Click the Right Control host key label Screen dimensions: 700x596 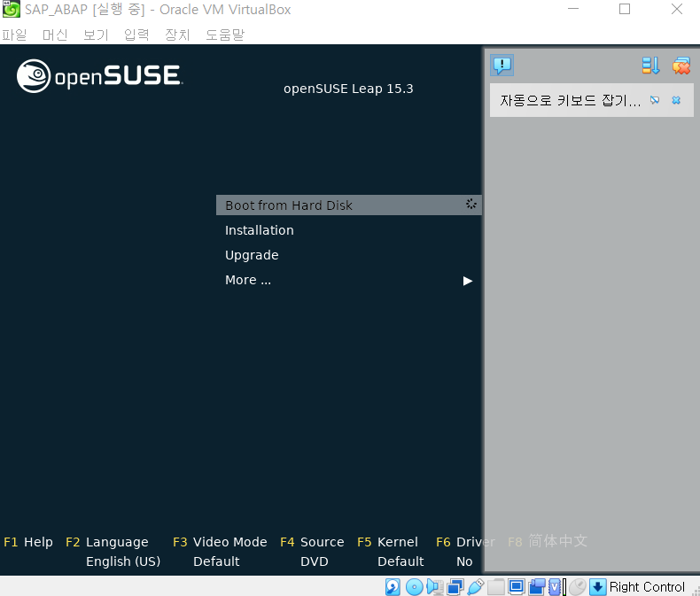[x=647, y=586]
